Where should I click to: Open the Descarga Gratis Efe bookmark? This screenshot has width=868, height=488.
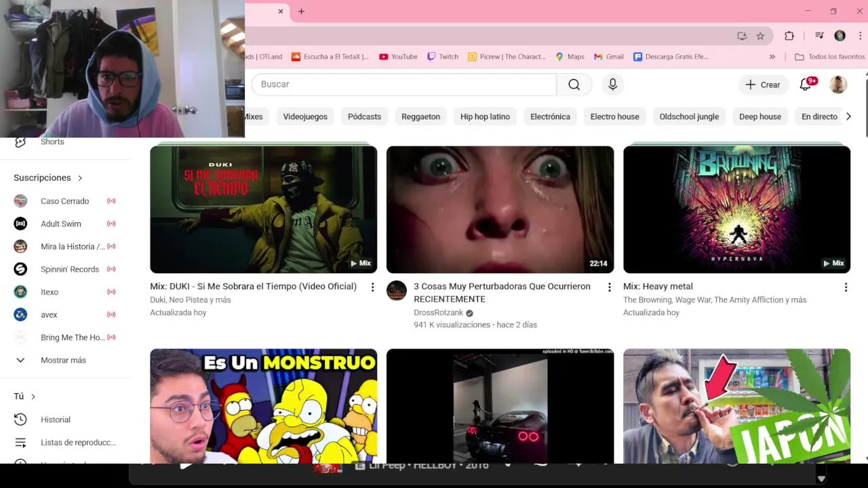coord(671,57)
